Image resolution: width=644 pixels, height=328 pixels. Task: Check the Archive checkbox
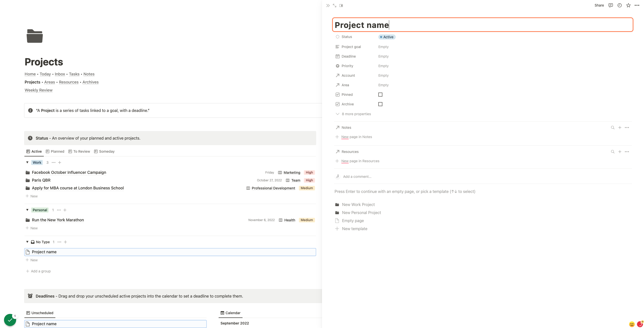pyautogui.click(x=380, y=104)
